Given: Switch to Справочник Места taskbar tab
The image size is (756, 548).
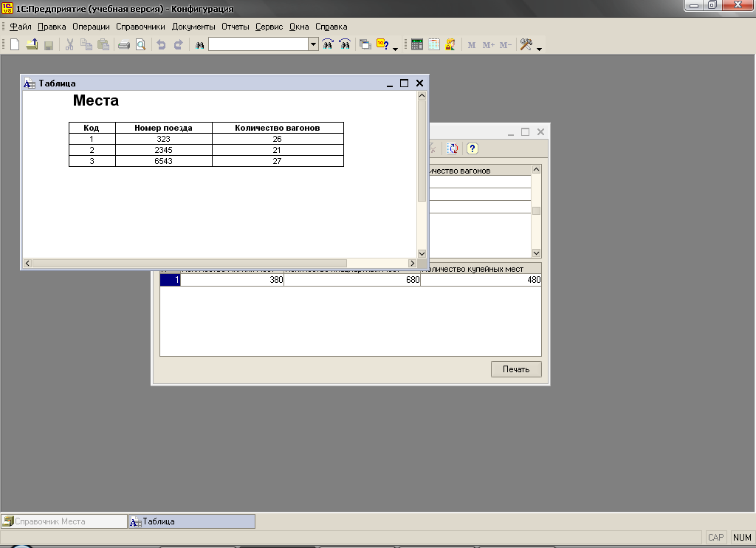Looking at the screenshot, I should [x=64, y=521].
